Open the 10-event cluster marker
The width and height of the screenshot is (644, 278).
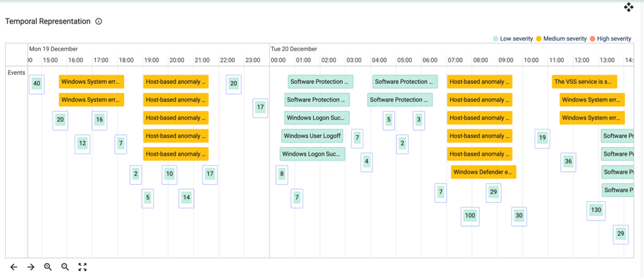(x=169, y=174)
